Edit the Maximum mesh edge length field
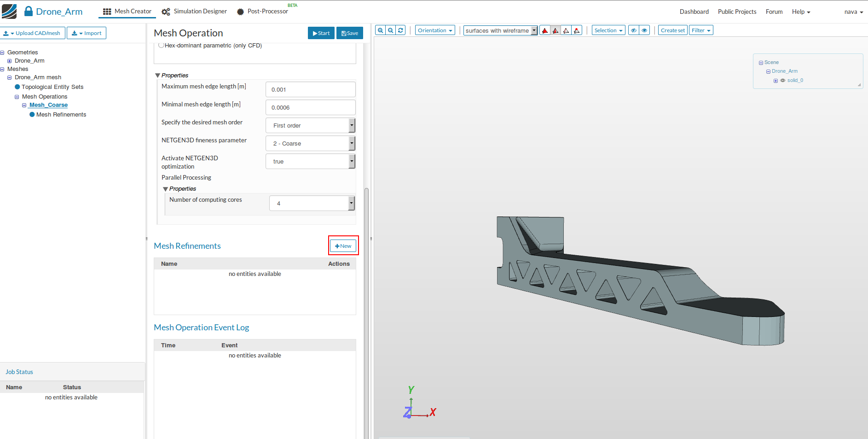868x439 pixels. pyautogui.click(x=311, y=89)
